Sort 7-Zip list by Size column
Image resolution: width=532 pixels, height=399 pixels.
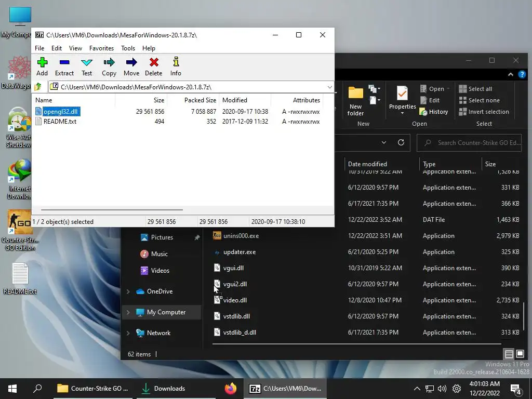pos(141,100)
